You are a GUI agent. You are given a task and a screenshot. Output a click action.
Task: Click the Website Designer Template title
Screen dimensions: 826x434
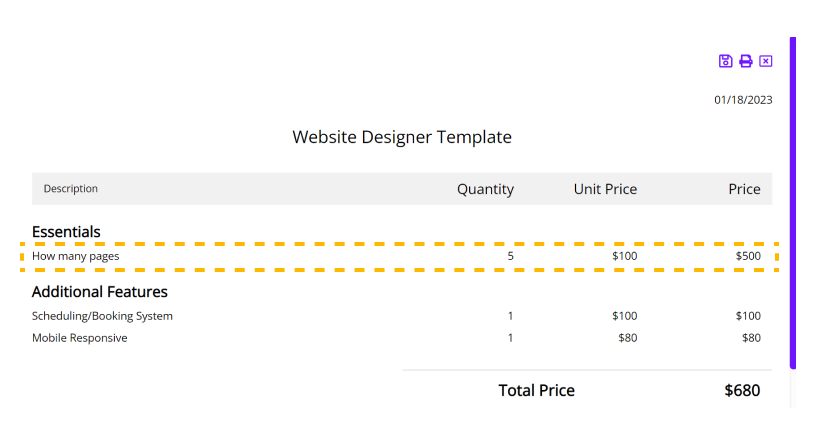pos(402,137)
